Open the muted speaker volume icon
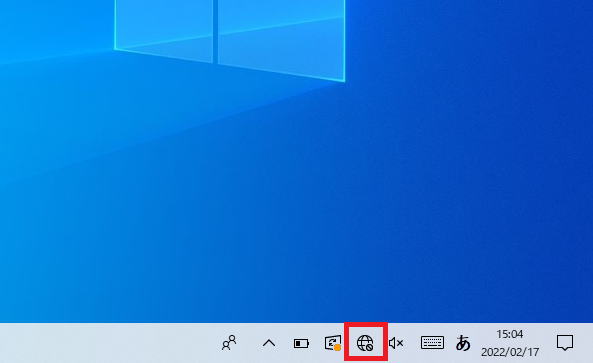Image resolution: width=593 pixels, height=363 pixels. point(396,343)
